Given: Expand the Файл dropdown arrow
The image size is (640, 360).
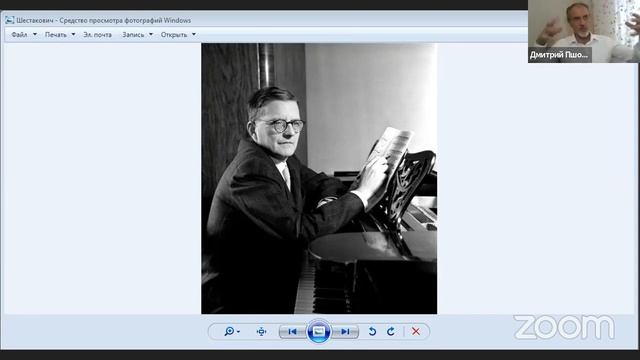Looking at the screenshot, I should coord(35,35).
